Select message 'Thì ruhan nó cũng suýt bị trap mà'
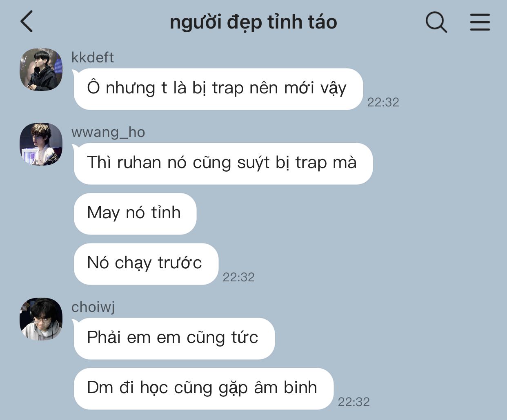This screenshot has width=507, height=420. pyautogui.click(x=223, y=164)
